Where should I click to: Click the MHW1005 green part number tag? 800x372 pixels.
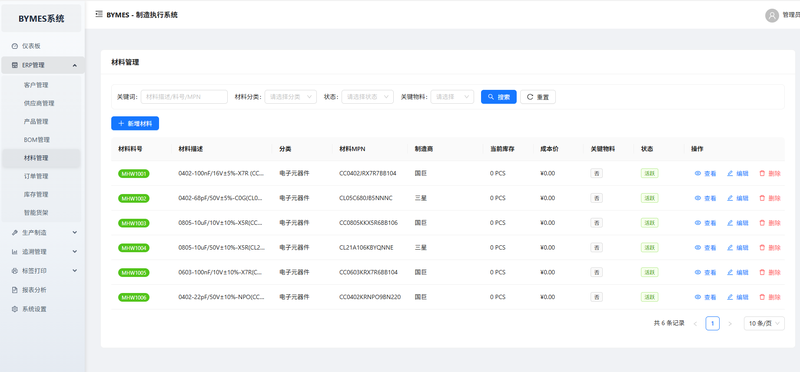[x=134, y=272]
